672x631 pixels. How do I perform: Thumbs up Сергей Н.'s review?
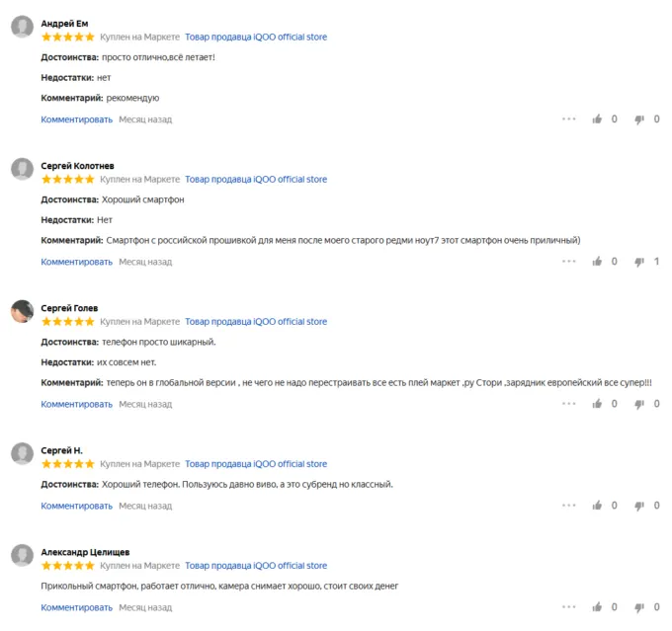click(x=597, y=506)
